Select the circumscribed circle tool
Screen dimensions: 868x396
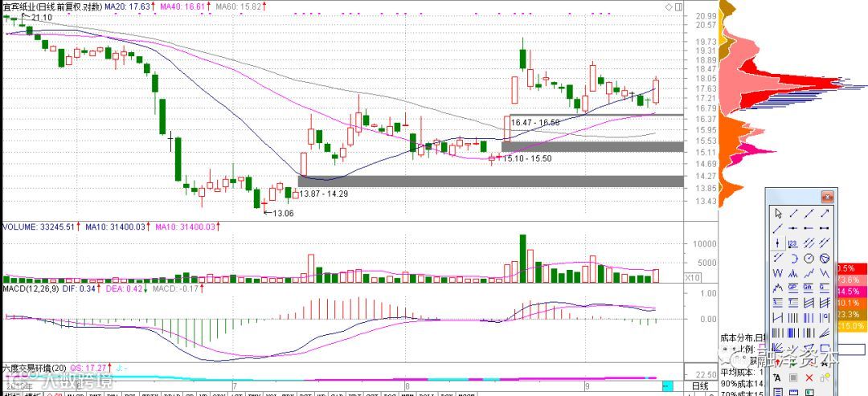click(x=825, y=259)
